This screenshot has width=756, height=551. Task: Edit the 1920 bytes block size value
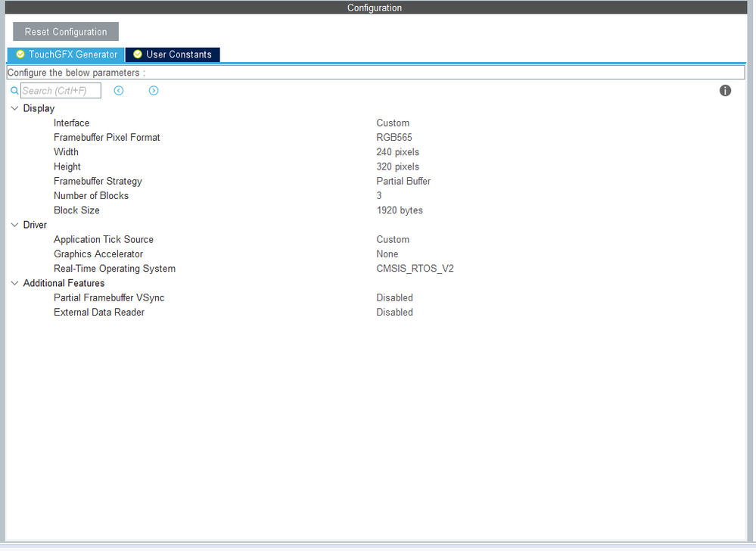coord(400,210)
